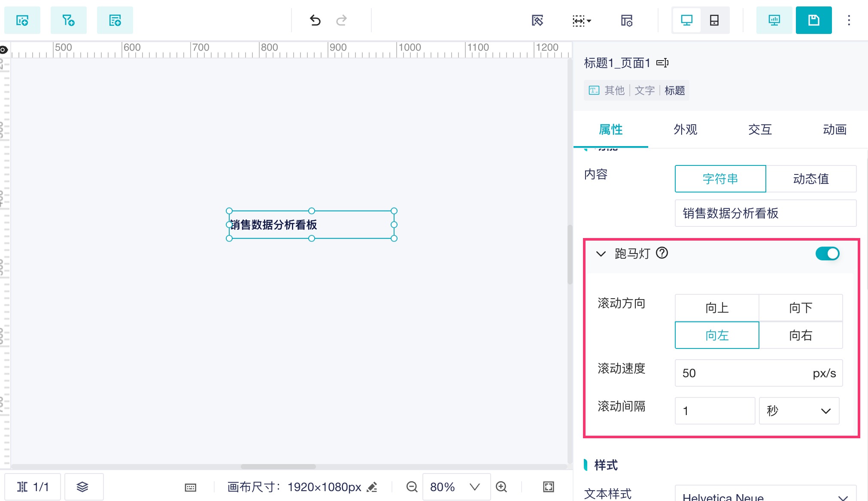Click the undo arrow icon

tap(315, 20)
